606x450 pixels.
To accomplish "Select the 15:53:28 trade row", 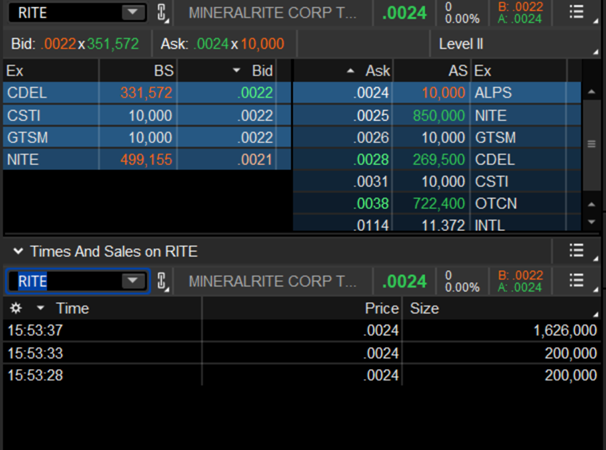I will click(x=301, y=375).
